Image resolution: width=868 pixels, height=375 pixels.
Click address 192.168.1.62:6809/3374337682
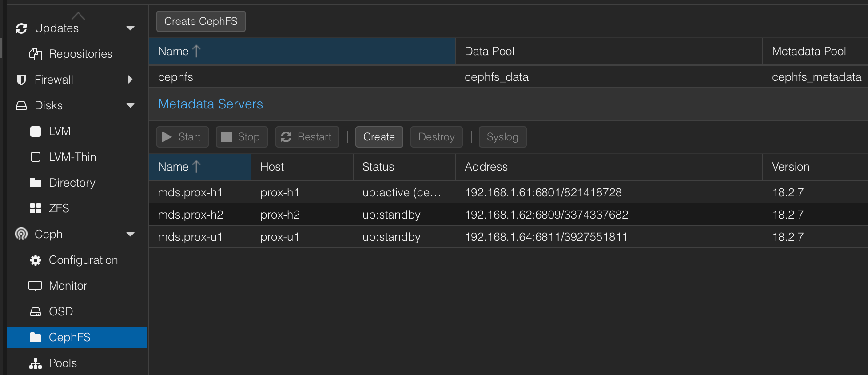546,215
